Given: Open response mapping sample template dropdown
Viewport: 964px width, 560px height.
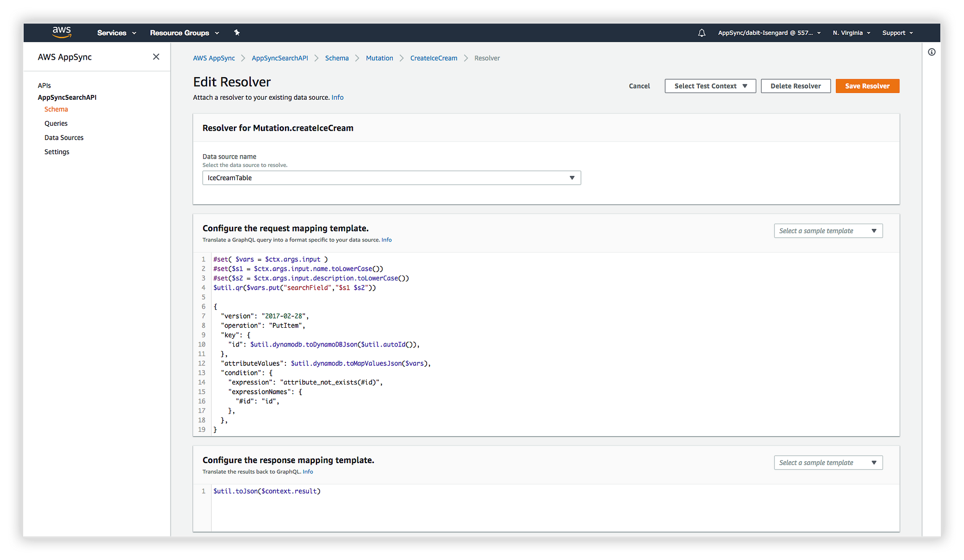Looking at the screenshot, I should [x=828, y=463].
